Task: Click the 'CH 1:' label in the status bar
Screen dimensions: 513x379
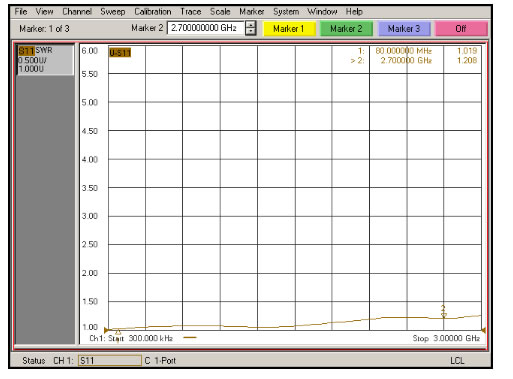Action: pyautogui.click(x=63, y=361)
